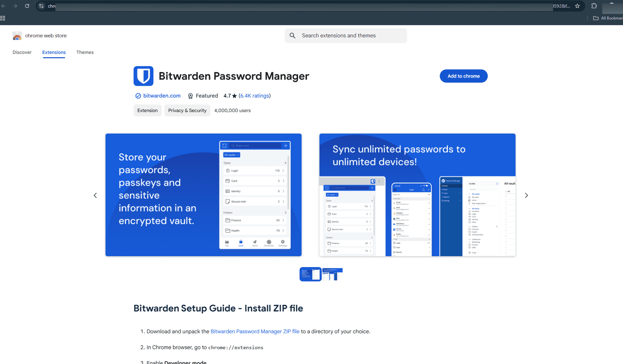This screenshot has width=623, height=364.
Task: Click the chrome://extensions text
Action: point(236,348)
